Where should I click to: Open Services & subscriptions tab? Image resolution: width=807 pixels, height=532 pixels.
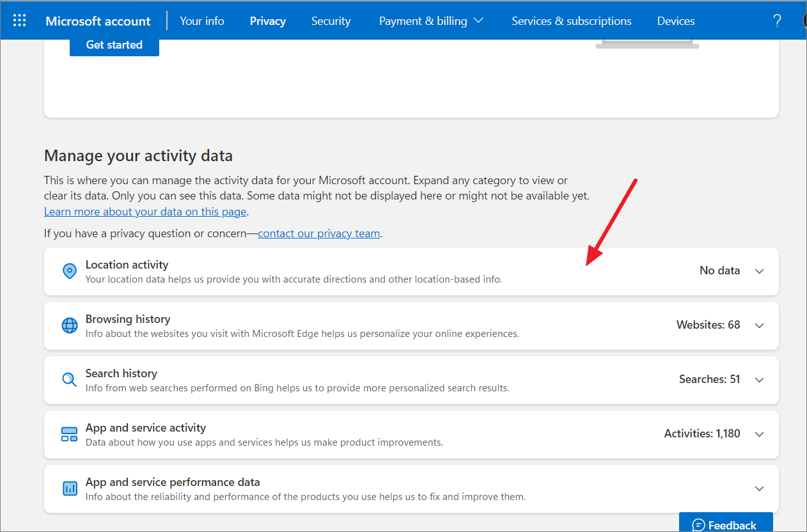[572, 20]
